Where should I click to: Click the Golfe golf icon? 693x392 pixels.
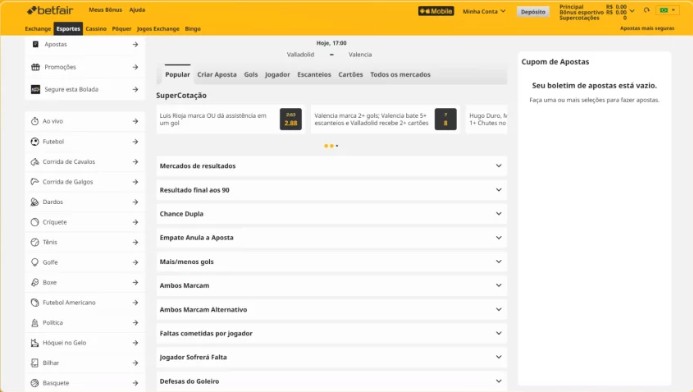pos(35,262)
